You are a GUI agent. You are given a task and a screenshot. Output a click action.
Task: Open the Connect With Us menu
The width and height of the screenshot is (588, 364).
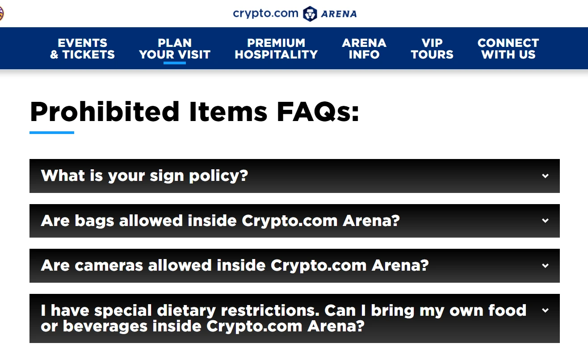[508, 49]
